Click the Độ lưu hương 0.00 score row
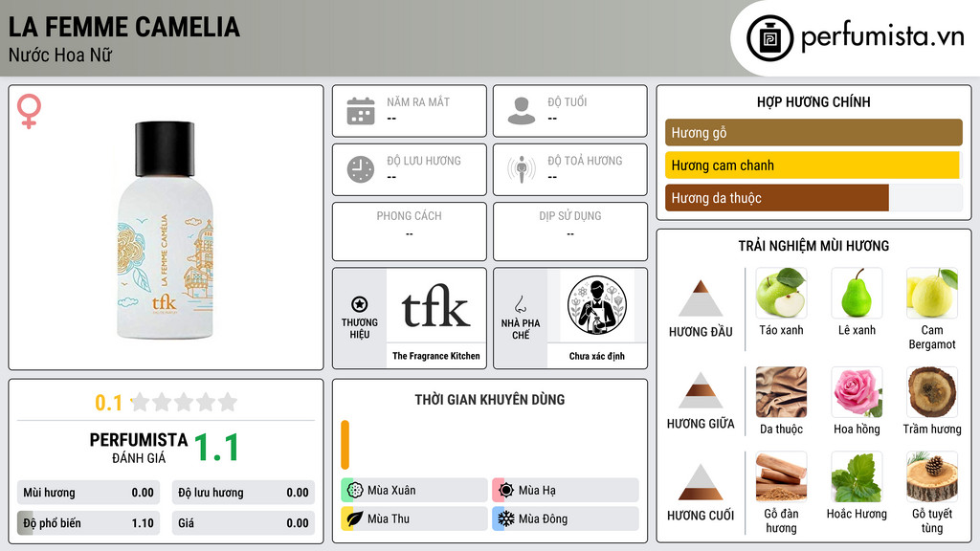The width and height of the screenshot is (980, 551). click(x=243, y=493)
